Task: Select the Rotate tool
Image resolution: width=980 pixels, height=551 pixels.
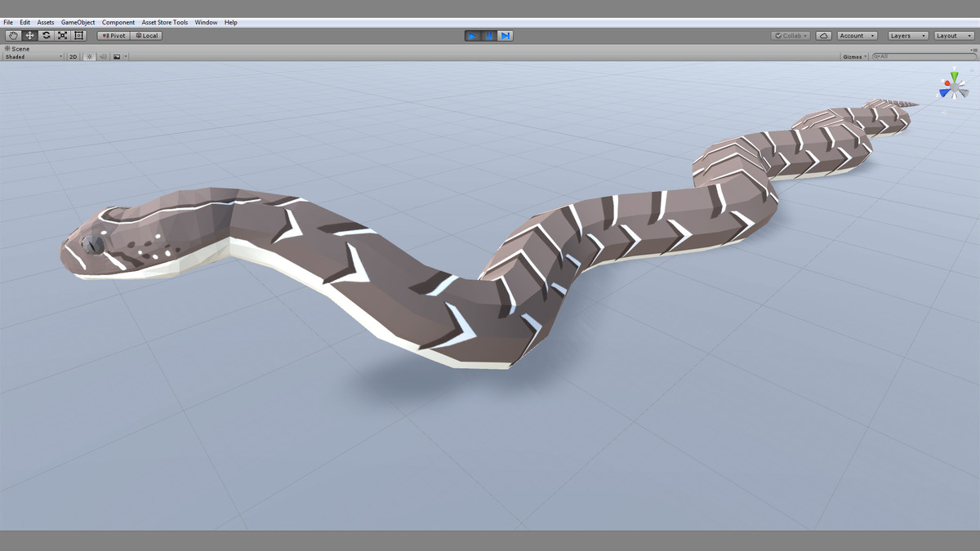Action: 46,35
